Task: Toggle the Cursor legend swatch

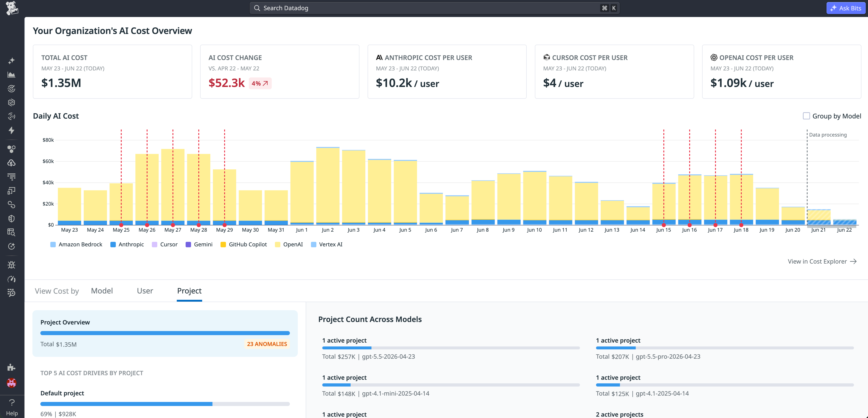Action: [x=155, y=244]
